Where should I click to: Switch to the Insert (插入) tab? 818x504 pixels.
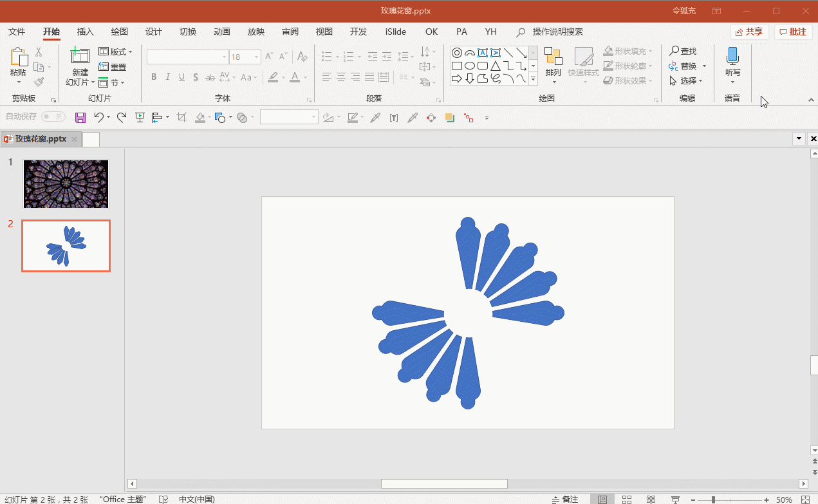86,32
